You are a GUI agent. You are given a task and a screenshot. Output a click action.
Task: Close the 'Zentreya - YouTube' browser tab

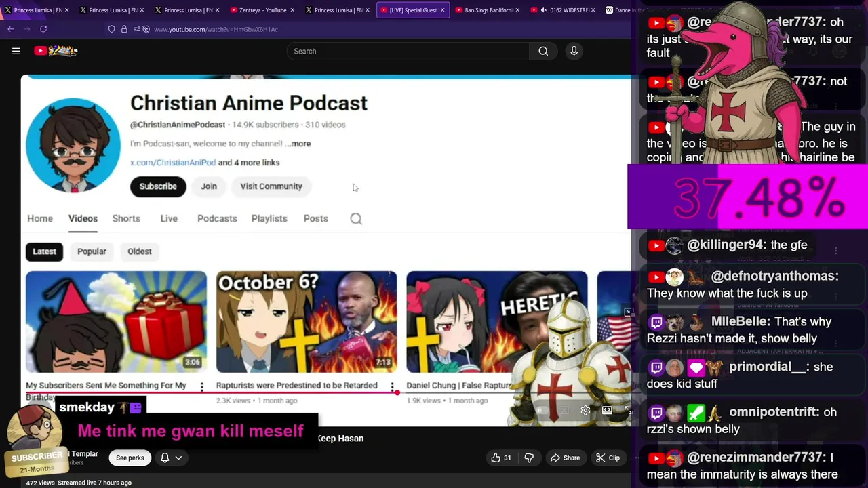(292, 10)
